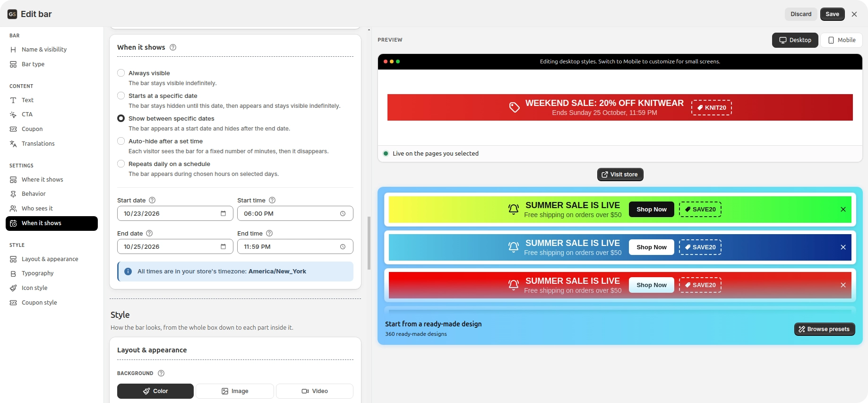Click the End time clock icon
Screen dimensions: 868x403
pyautogui.click(x=343, y=246)
